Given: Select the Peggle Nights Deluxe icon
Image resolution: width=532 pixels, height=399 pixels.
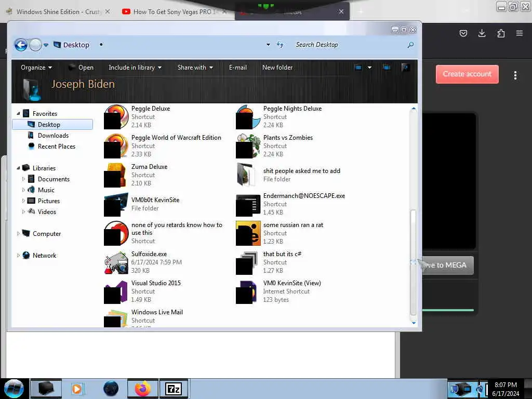Looking at the screenshot, I should (x=248, y=117).
